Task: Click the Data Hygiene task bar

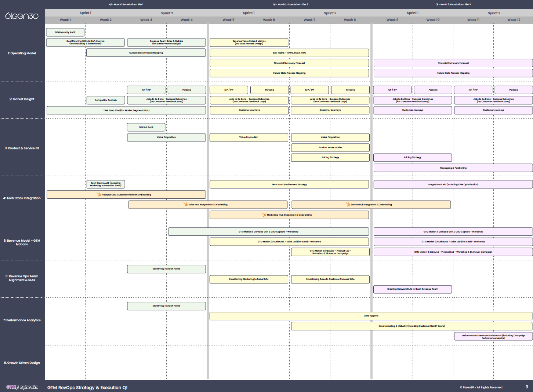Action: (371, 316)
